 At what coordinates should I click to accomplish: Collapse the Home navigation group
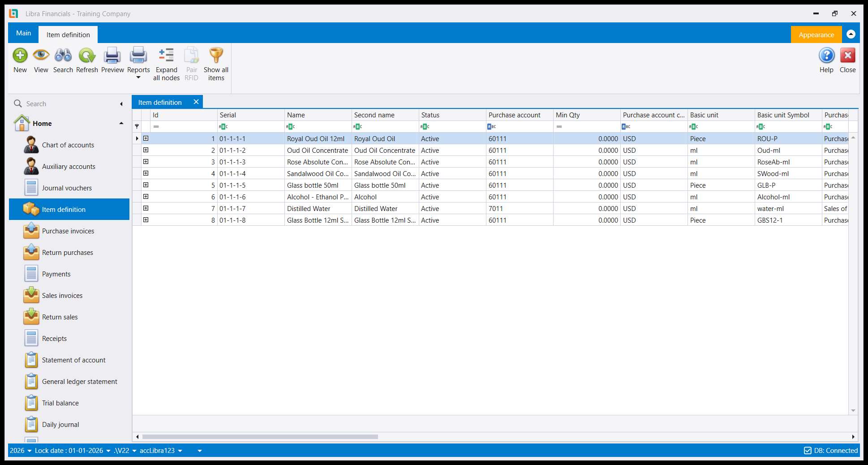pos(121,124)
